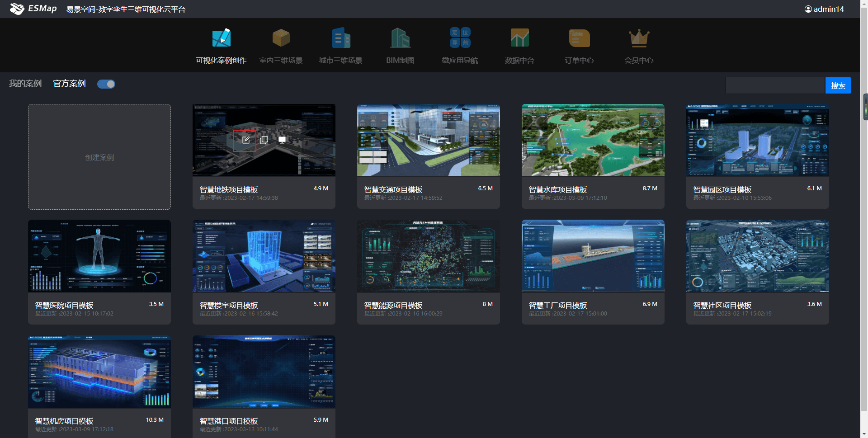Toggle the 官方案例 switch
Image resolution: width=868 pixels, height=438 pixels.
point(106,84)
